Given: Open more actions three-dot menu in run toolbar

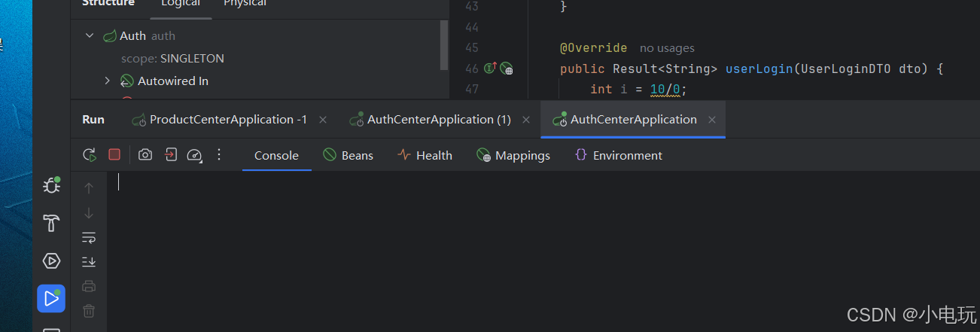Looking at the screenshot, I should tap(219, 154).
